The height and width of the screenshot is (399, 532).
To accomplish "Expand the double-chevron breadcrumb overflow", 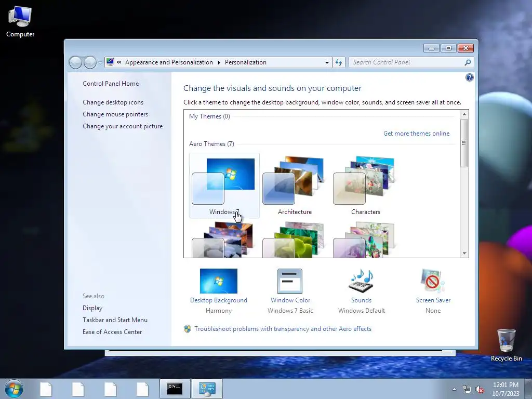I will pyautogui.click(x=119, y=62).
